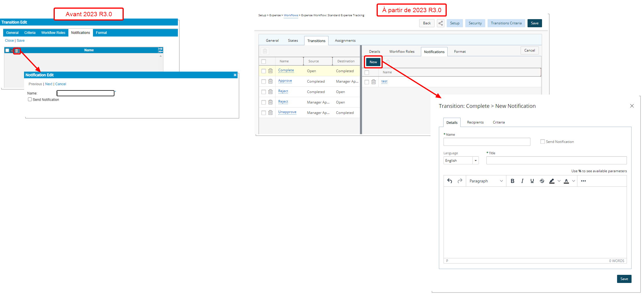The height and width of the screenshot is (296, 644).
Task: Click the share icon next to Back
Action: [440, 23]
